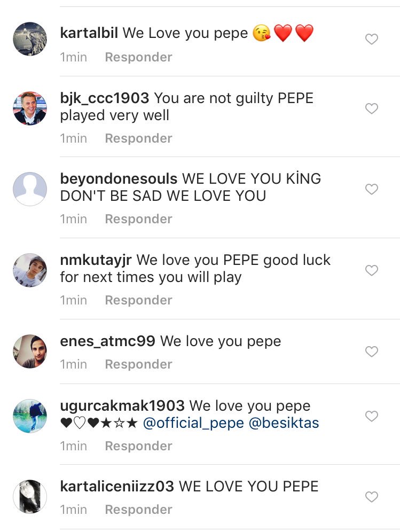Open the kartaliceniizz03 username
Screen dimensions: 400x532
[117, 487]
